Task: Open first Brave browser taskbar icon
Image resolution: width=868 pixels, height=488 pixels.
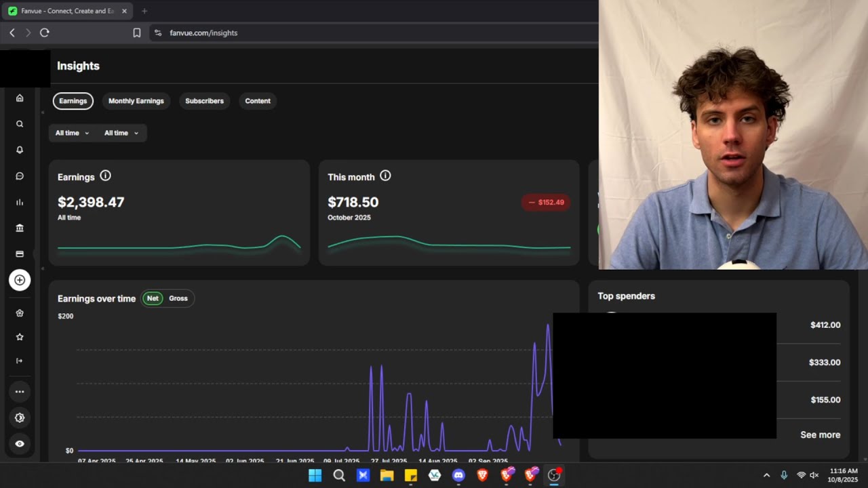Action: click(482, 475)
